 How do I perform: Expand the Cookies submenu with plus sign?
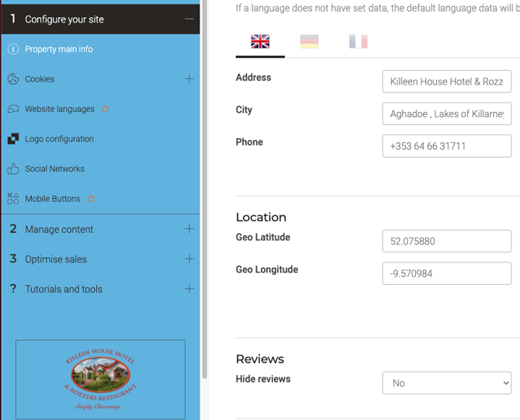coord(189,79)
